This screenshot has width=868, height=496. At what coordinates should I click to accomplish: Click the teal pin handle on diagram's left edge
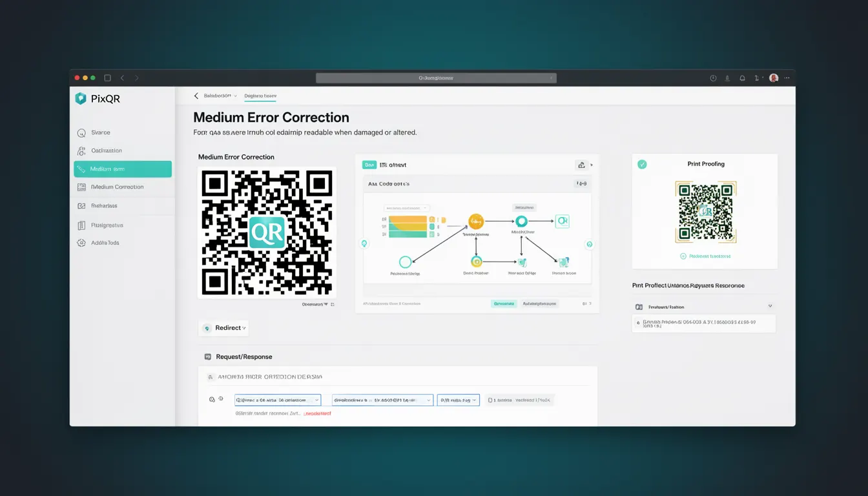tap(364, 244)
